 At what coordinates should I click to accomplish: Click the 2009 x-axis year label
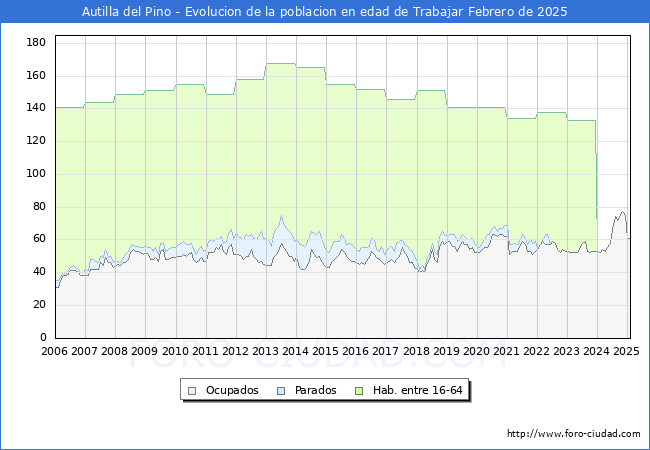tap(145, 351)
